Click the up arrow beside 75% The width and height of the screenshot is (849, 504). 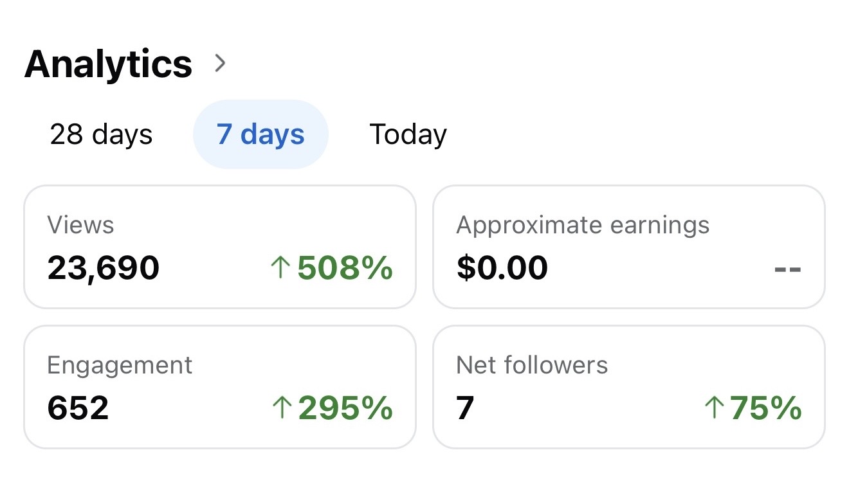click(x=714, y=408)
